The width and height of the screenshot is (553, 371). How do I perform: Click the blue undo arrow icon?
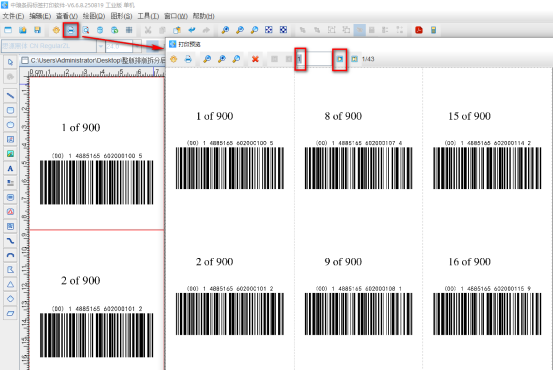tap(192, 30)
